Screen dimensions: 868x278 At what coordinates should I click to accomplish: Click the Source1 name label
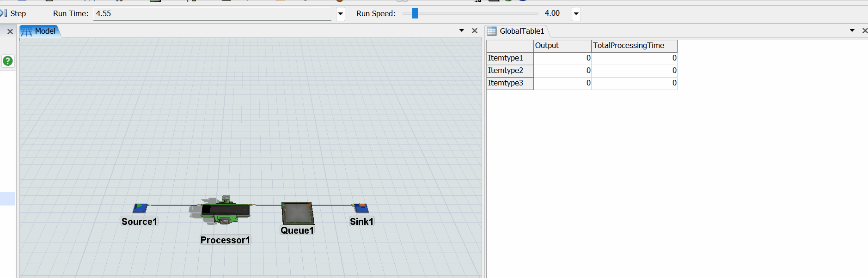point(139,222)
